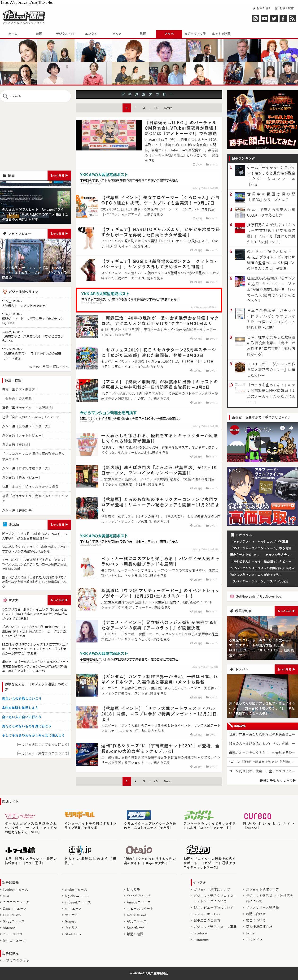Click the icon beside ガジェ通制作ライブ heading
The width and height of the screenshot is (298, 980).
(4, 291)
